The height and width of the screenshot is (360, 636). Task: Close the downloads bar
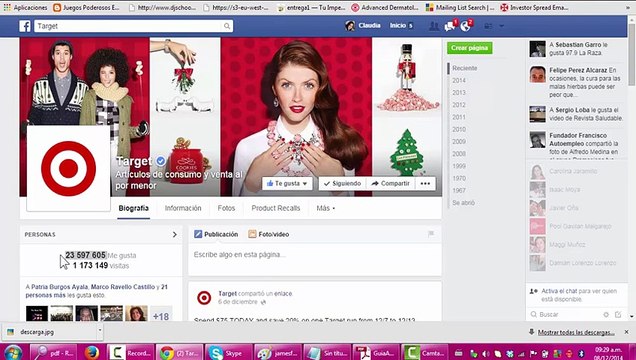point(626,332)
